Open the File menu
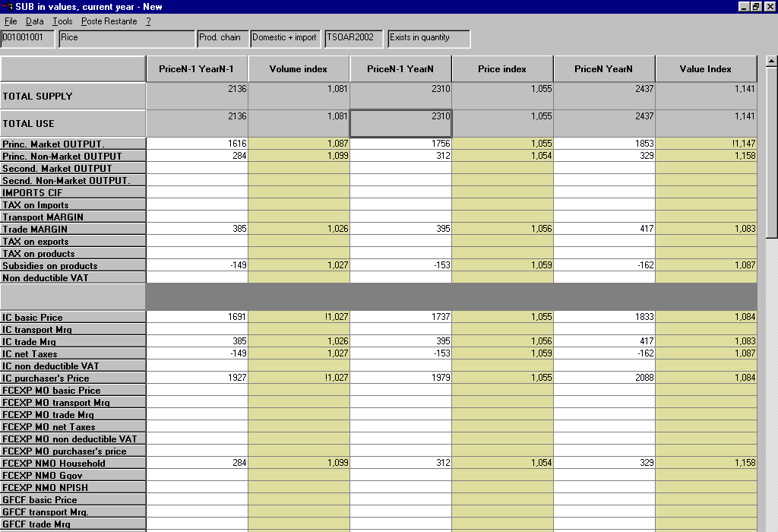The image size is (778, 532). tap(11, 21)
